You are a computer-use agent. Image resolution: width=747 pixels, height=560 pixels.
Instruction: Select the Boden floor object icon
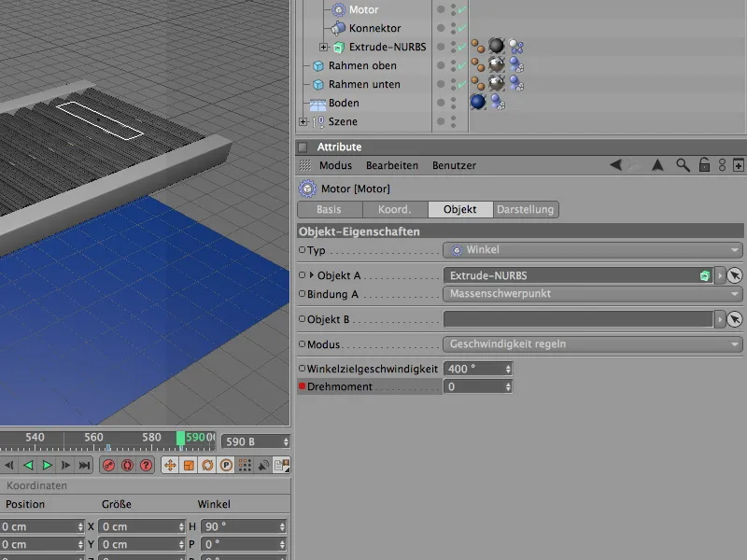tap(317, 104)
